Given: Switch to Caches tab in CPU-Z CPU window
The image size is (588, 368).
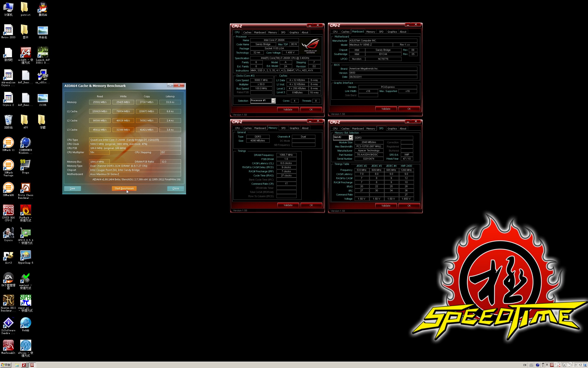Looking at the screenshot, I should [247, 32].
